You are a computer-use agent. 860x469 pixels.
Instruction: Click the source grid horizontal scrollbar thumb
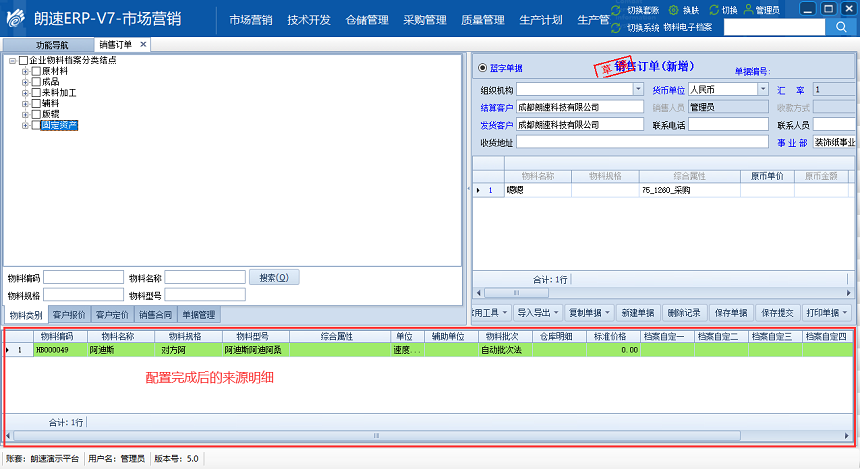pos(376,436)
